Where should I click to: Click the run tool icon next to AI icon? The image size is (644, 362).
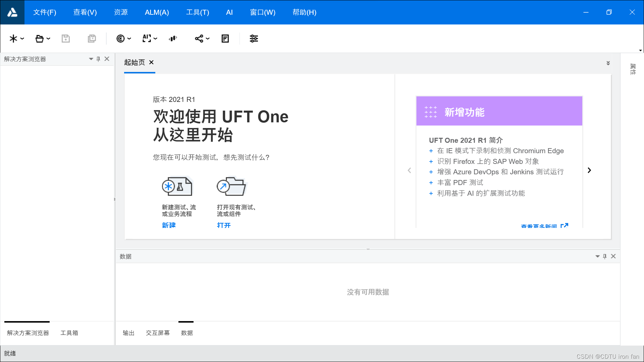(173, 39)
